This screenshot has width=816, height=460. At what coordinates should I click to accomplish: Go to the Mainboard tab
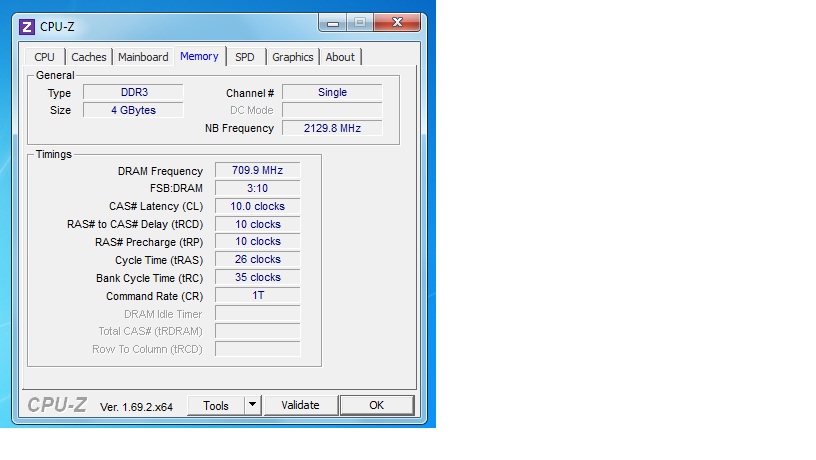[143, 57]
